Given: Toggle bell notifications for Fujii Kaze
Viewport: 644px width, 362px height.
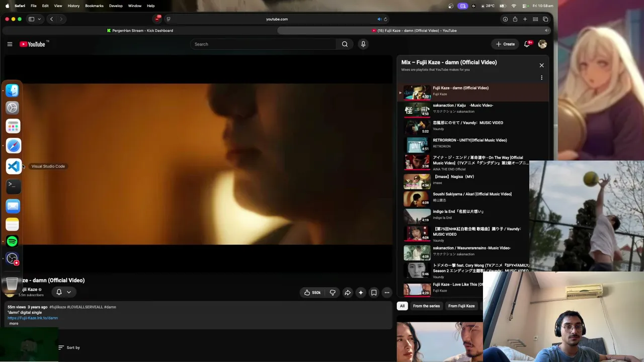Looking at the screenshot, I should point(59,292).
